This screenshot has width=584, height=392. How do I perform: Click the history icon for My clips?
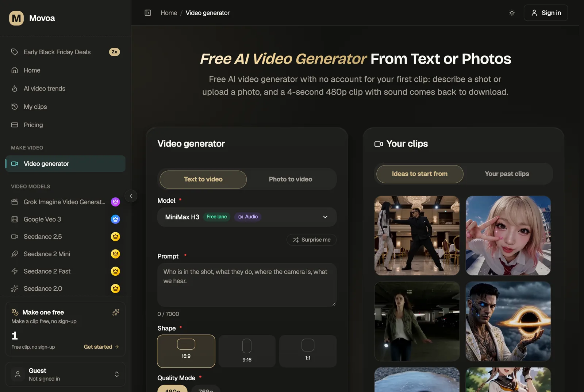tap(15, 106)
